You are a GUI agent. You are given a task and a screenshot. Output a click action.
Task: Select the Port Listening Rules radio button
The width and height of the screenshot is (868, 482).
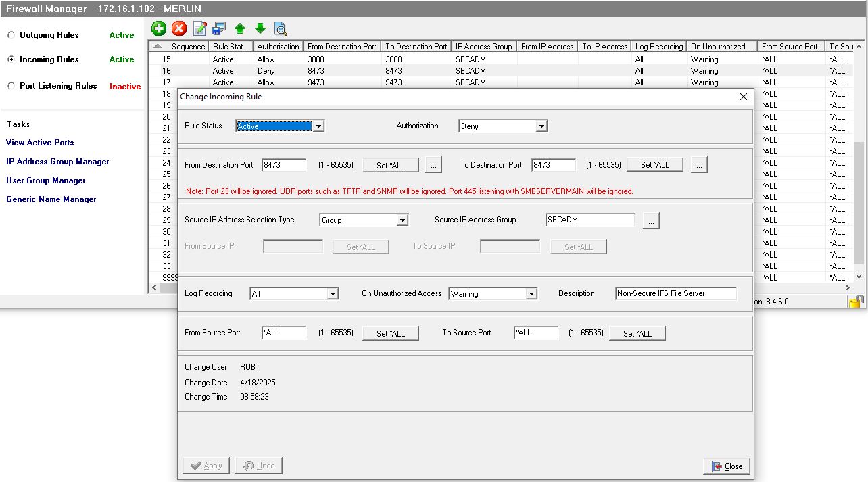tap(11, 86)
